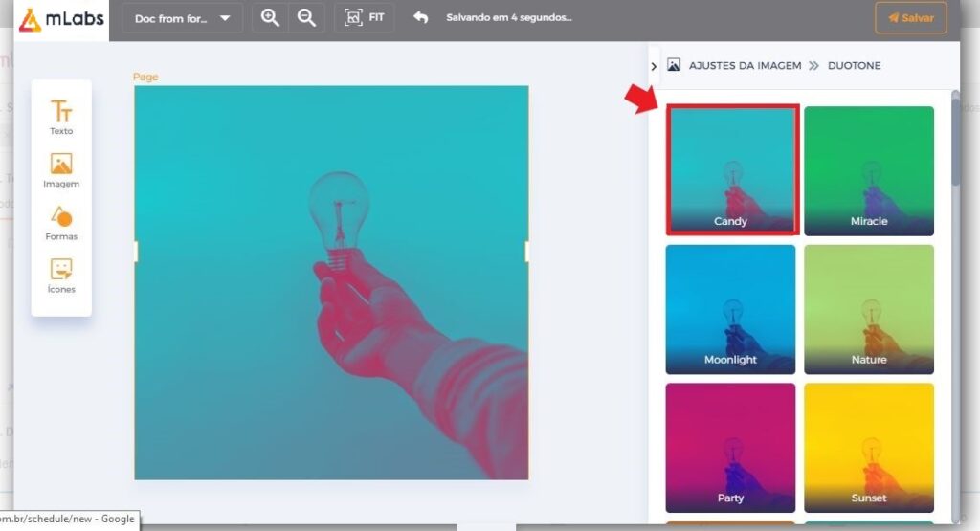The height and width of the screenshot is (531, 980).
Task: Click the image's left edge resize handle
Action: tap(135, 252)
